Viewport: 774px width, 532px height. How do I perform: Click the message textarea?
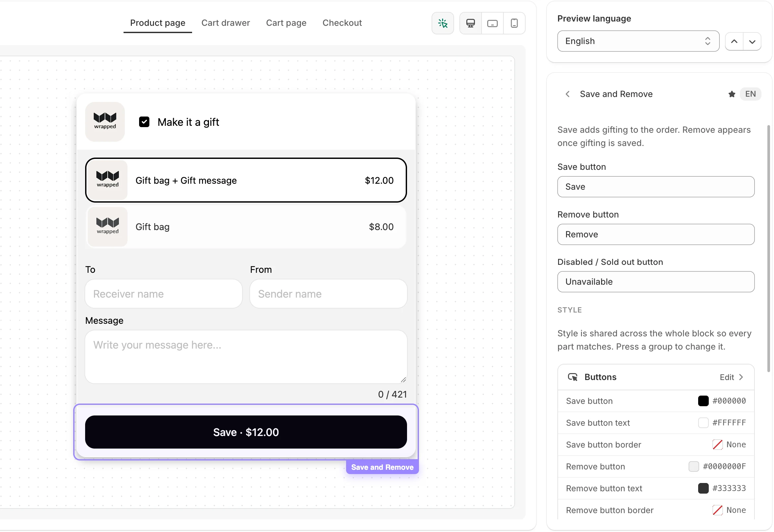tap(246, 357)
